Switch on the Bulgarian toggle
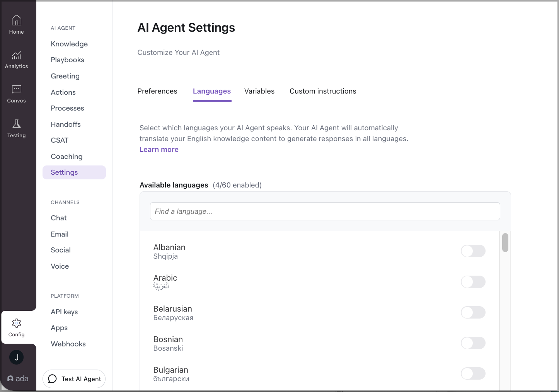 coord(473,373)
